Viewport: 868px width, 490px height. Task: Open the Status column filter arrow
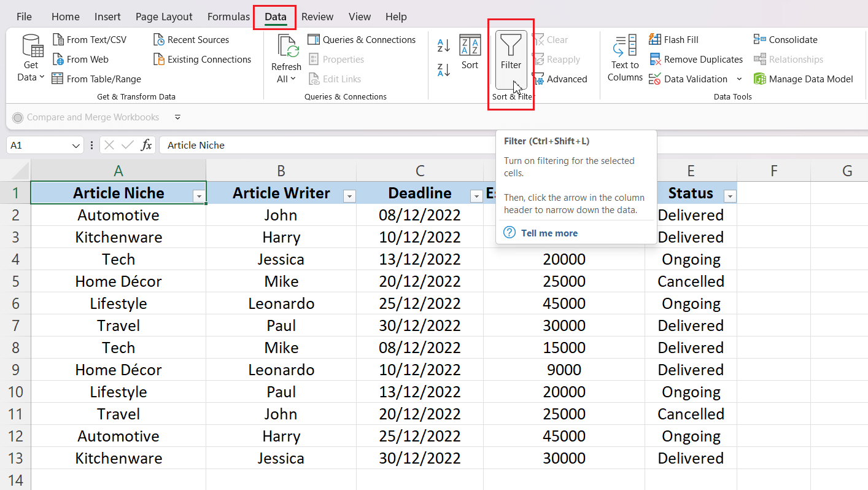[x=730, y=195]
